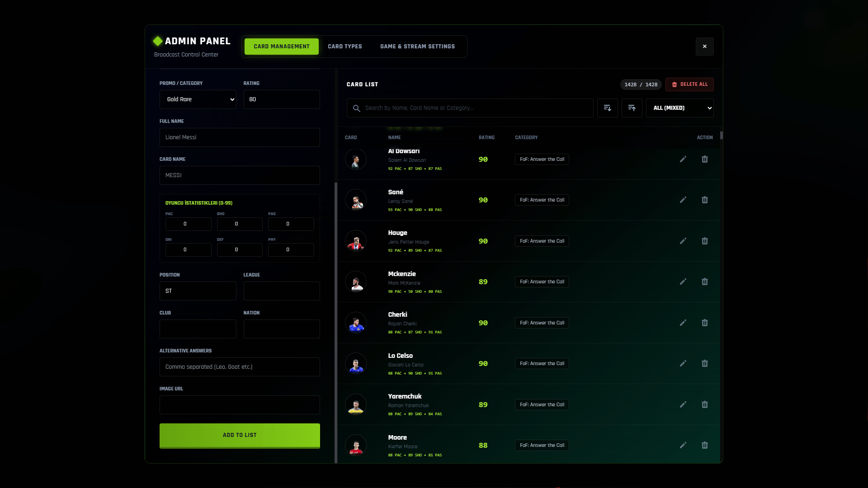Click the sort descending icon
This screenshot has height=488, width=868.
click(x=607, y=108)
